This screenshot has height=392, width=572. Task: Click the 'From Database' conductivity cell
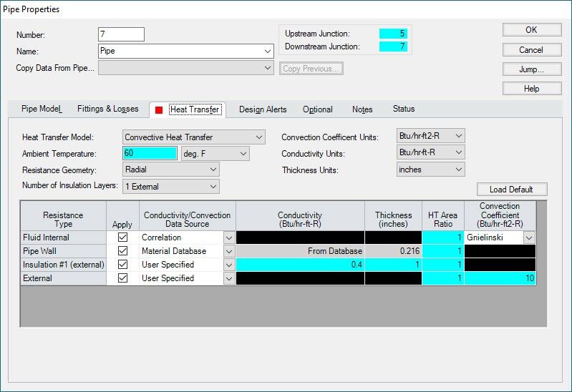tap(300, 251)
